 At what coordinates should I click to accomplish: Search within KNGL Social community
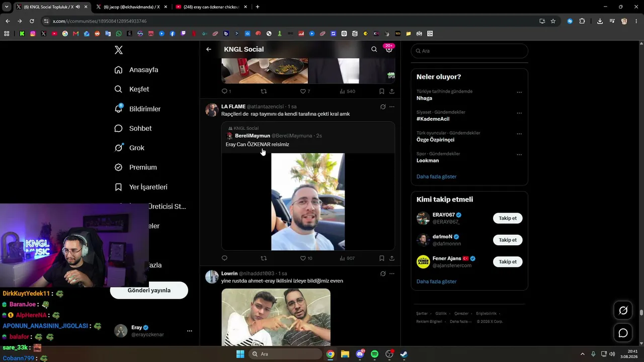(x=374, y=49)
